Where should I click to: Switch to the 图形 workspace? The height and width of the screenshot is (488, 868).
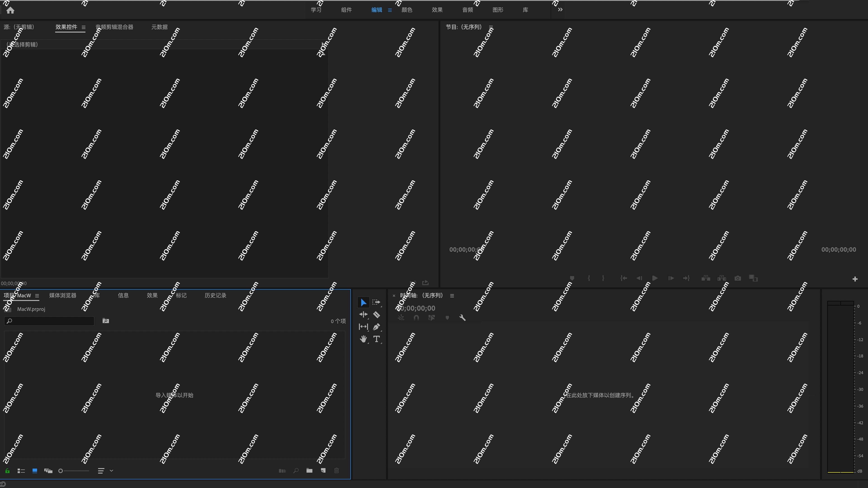click(498, 10)
